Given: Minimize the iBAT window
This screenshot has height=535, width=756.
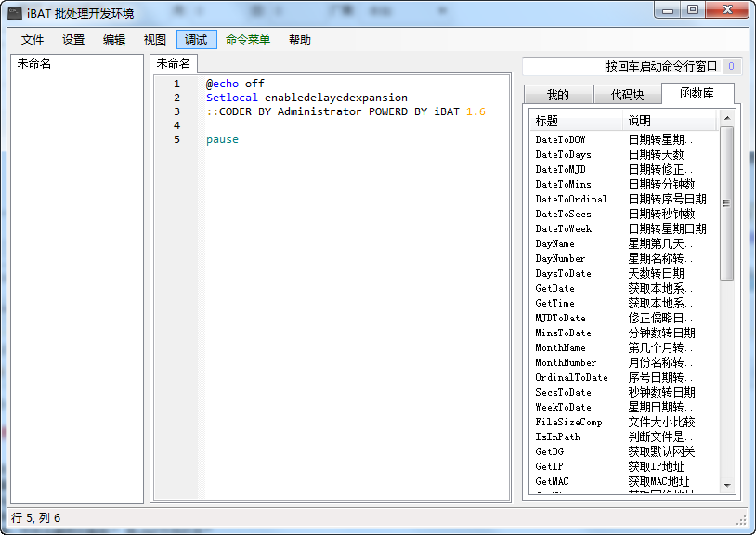Looking at the screenshot, I should [668, 9].
